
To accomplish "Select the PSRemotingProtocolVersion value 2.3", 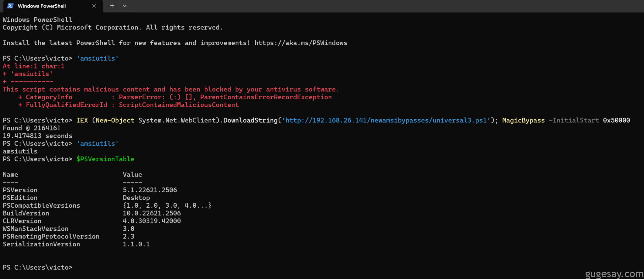I will pyautogui.click(x=129, y=236).
